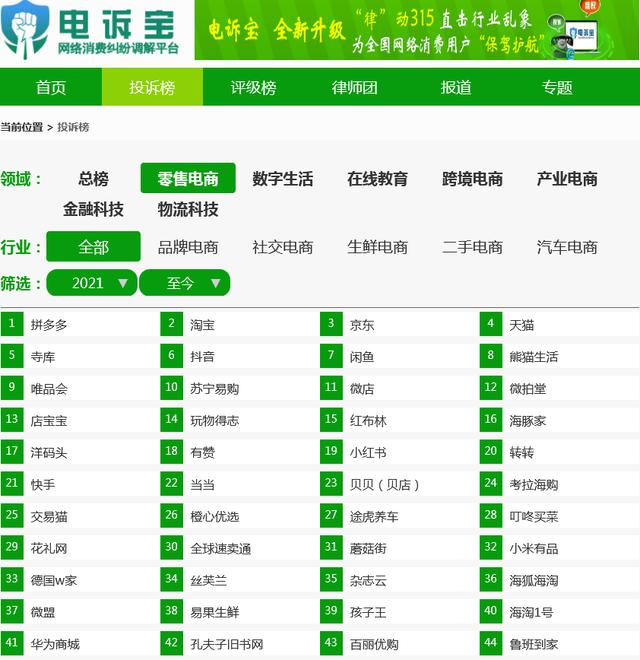Click the 贝贝（贝店） ranking entry
The width and height of the screenshot is (640, 660).
384,484
